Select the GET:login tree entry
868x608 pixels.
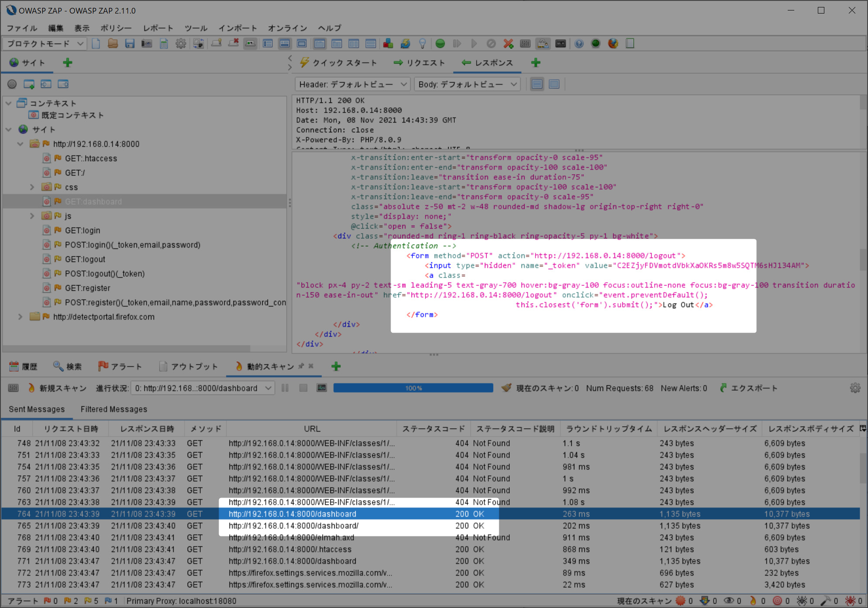82,230
